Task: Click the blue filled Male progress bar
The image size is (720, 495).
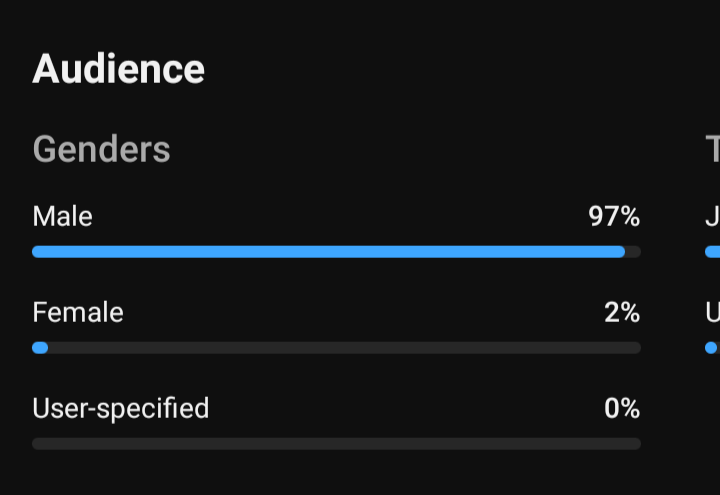Action: pyautogui.click(x=328, y=252)
